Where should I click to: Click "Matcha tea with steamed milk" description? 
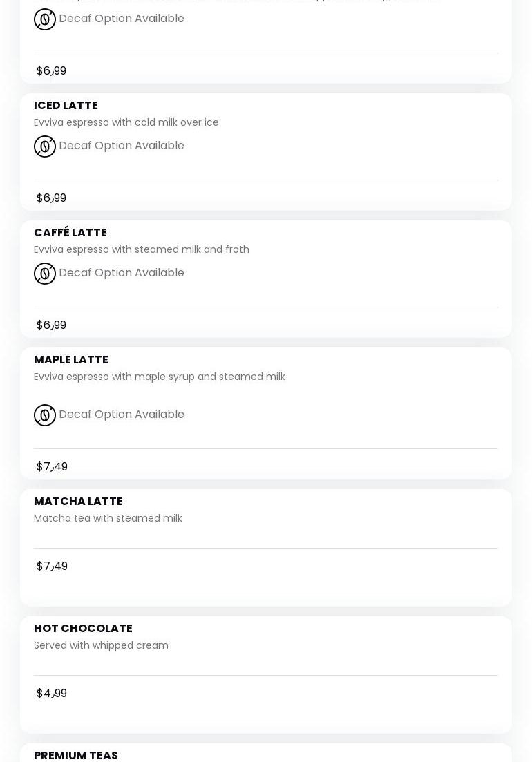[x=108, y=518]
